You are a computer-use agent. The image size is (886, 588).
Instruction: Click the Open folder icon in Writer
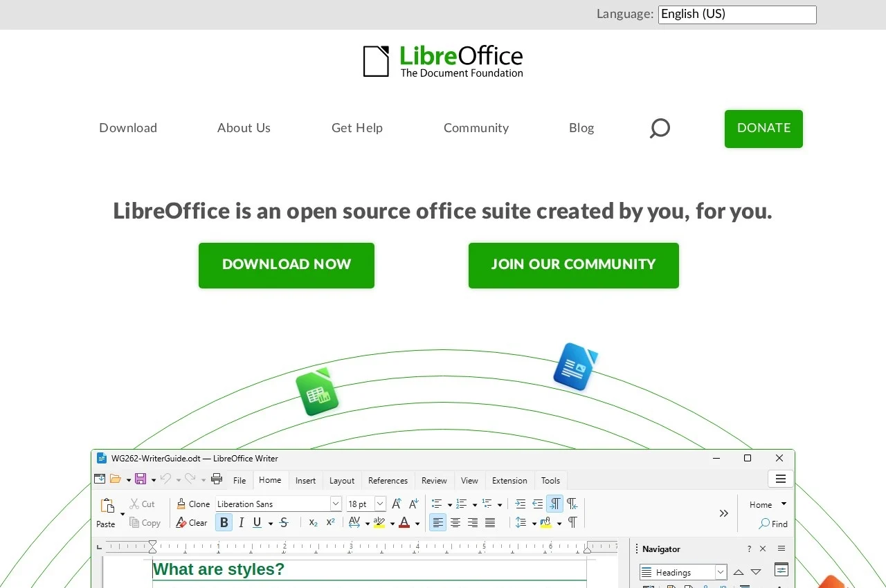click(116, 479)
